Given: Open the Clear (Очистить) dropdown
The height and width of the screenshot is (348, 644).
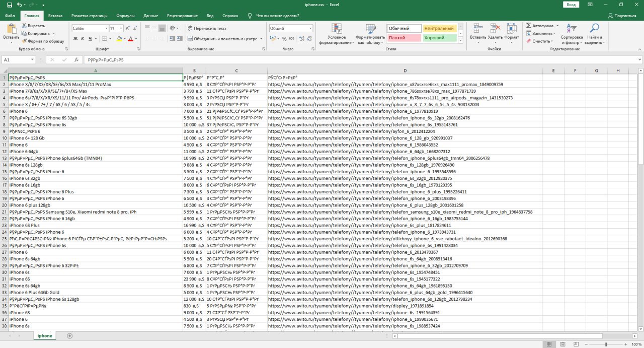Looking at the screenshot, I should (540, 41).
